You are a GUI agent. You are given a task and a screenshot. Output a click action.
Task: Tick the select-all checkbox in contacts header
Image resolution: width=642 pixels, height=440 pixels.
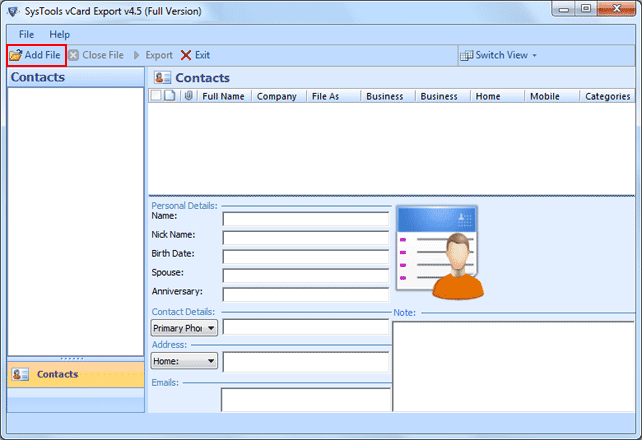click(156, 96)
